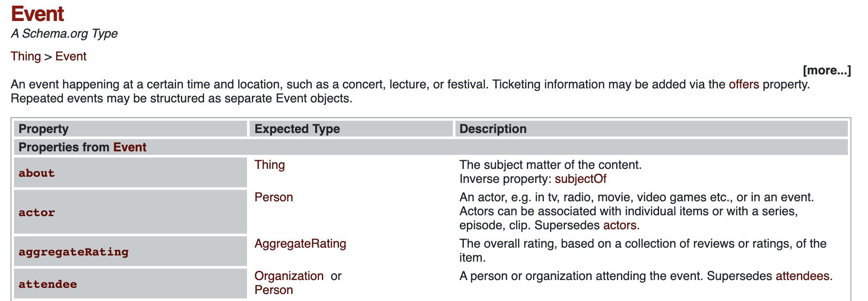Click the Thing link in the breadcrumb
868x301 pixels.
tap(26, 56)
